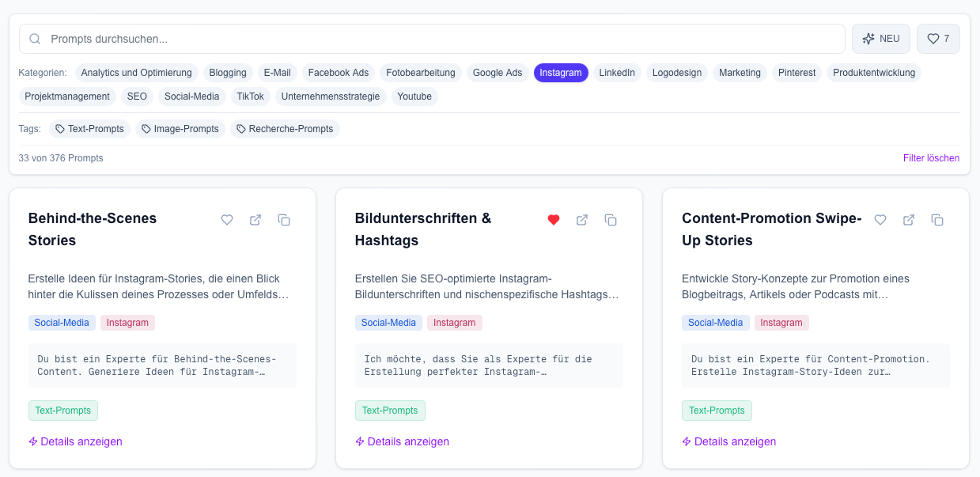This screenshot has height=477, width=980.
Task: Favorite the Behind-the-Scenes Stories card
Action: 227,220
